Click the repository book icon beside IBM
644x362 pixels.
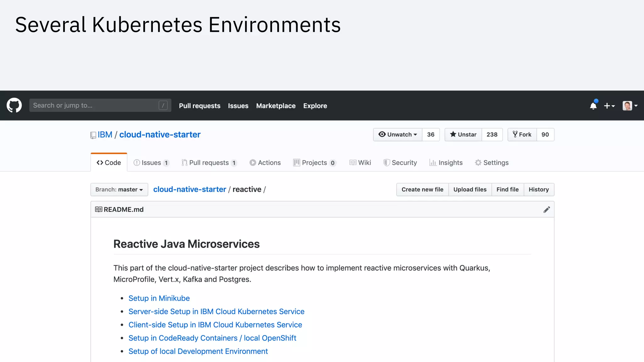pyautogui.click(x=93, y=135)
